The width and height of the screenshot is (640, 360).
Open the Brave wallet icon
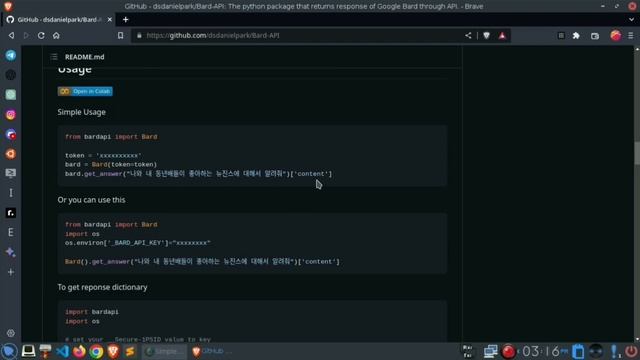[595, 36]
